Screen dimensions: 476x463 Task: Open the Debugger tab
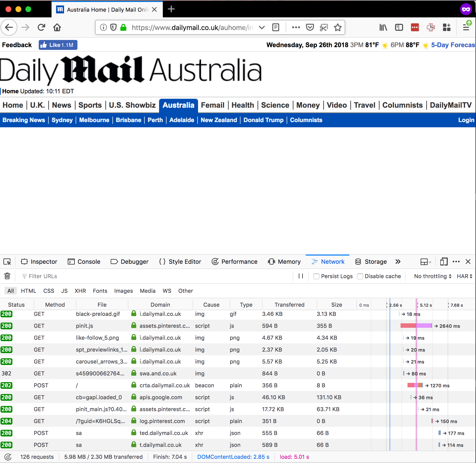pos(129,262)
